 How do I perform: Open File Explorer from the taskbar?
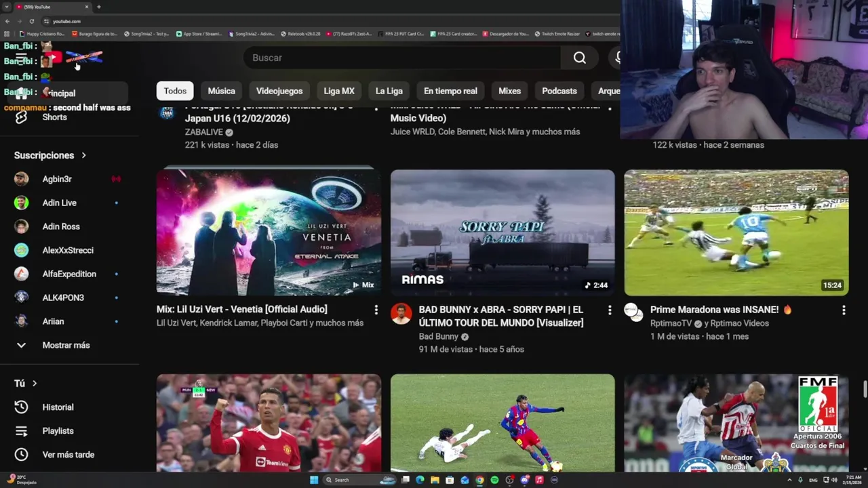(435, 480)
